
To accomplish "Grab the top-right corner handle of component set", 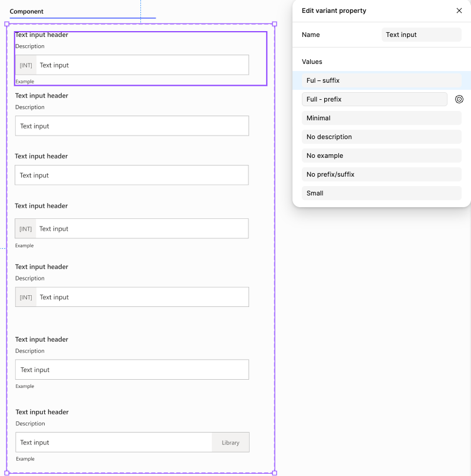I will (274, 24).
